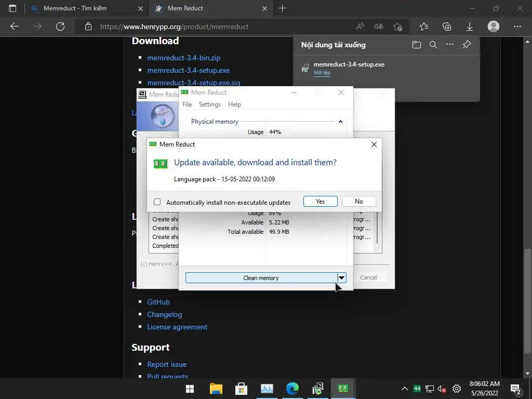Open the Windows Start menu

tap(190, 389)
